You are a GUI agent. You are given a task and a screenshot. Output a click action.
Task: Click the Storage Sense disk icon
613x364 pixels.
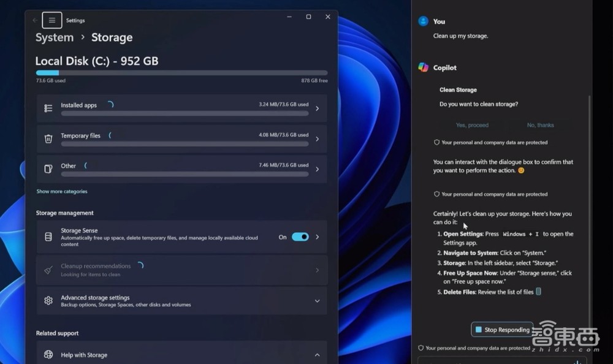click(48, 237)
